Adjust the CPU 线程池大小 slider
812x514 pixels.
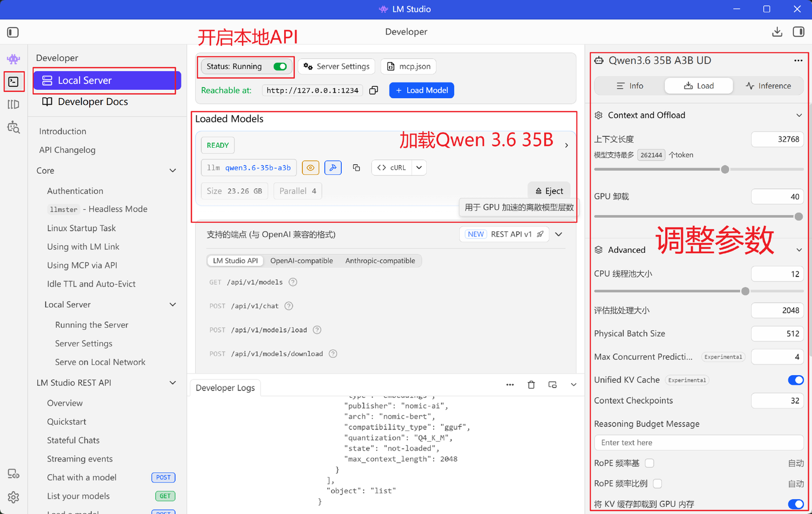coord(745,291)
